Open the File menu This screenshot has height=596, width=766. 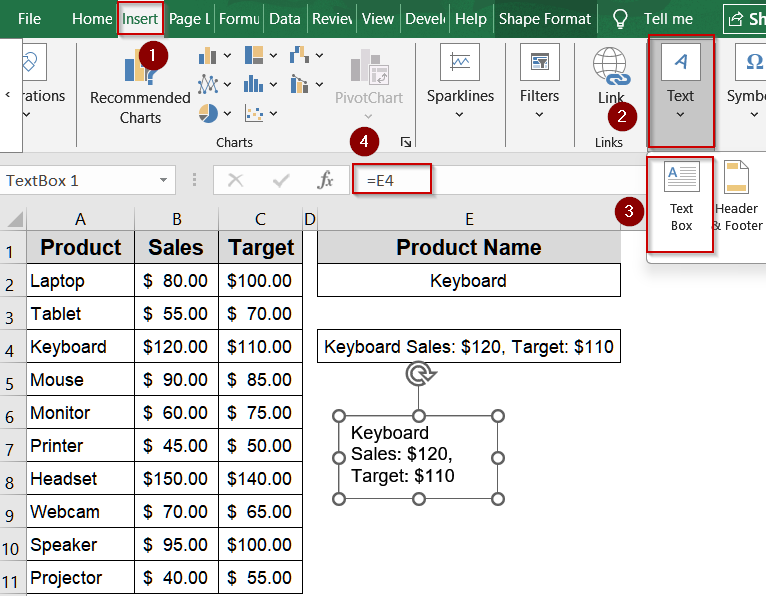[x=29, y=19]
